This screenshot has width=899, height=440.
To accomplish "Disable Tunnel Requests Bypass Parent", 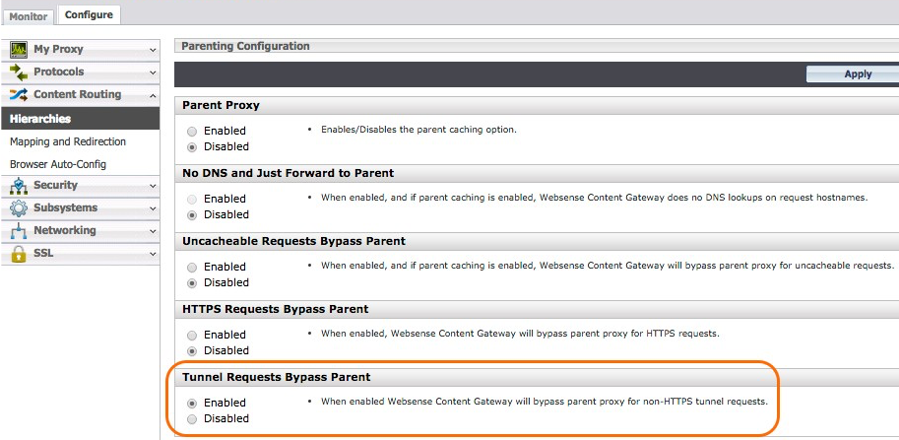I will coord(193,419).
